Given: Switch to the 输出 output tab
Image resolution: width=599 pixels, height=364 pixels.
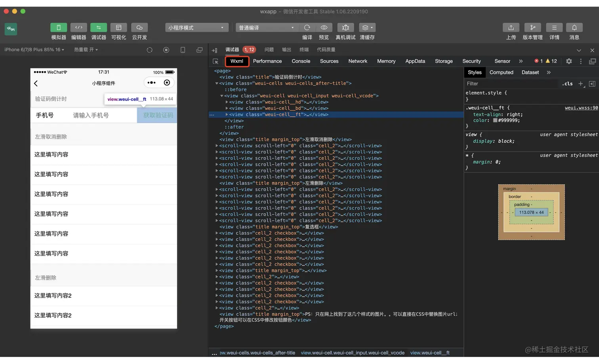Looking at the screenshot, I should [x=286, y=49].
